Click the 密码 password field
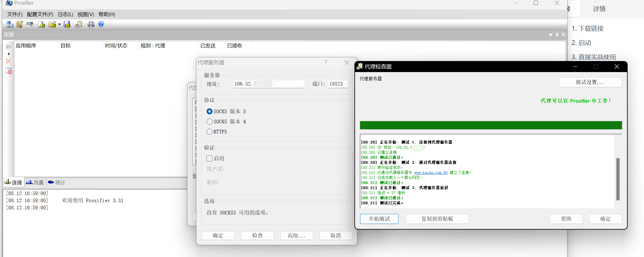Screen dimensions: 644x257 click(257, 182)
